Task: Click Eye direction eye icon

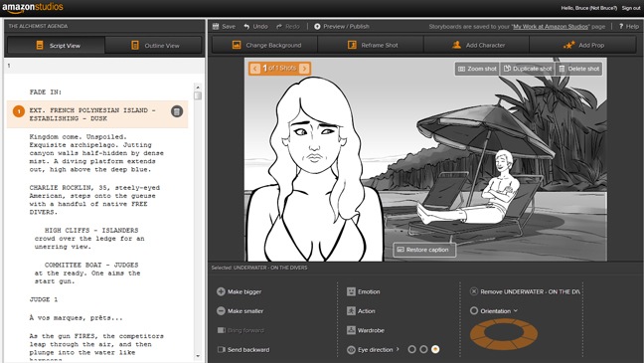Action: (351, 350)
